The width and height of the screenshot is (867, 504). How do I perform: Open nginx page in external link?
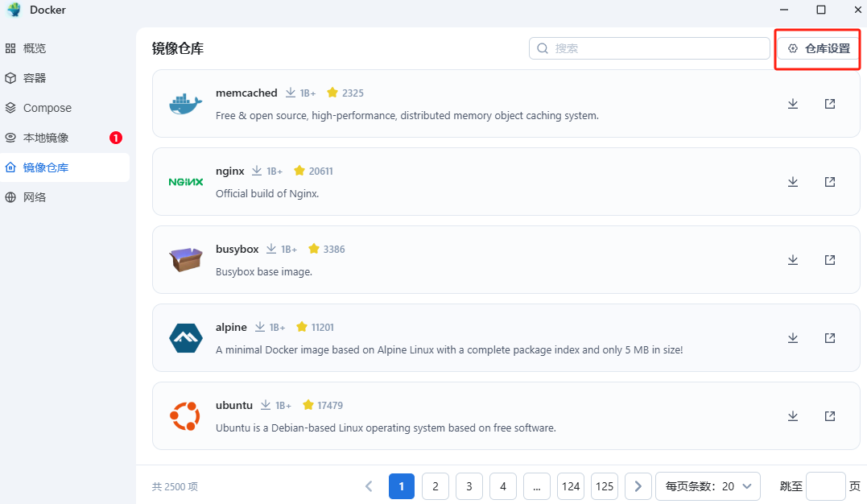pos(830,182)
